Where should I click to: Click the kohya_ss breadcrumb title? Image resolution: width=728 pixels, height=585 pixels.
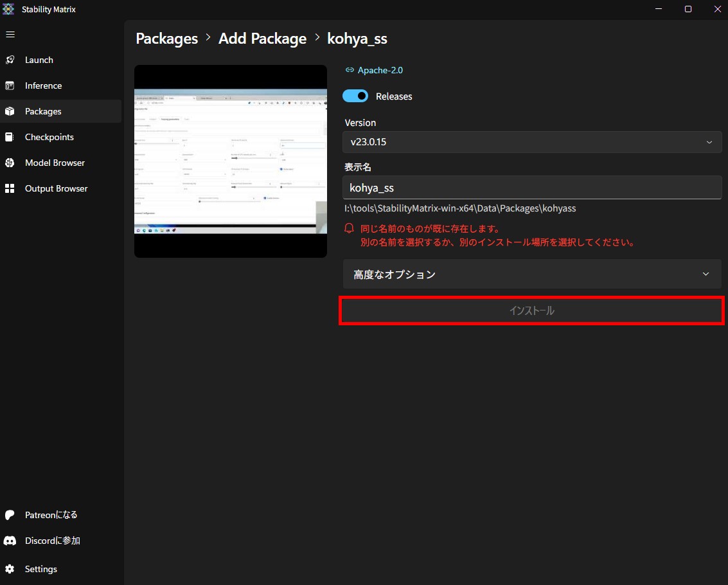coord(357,39)
